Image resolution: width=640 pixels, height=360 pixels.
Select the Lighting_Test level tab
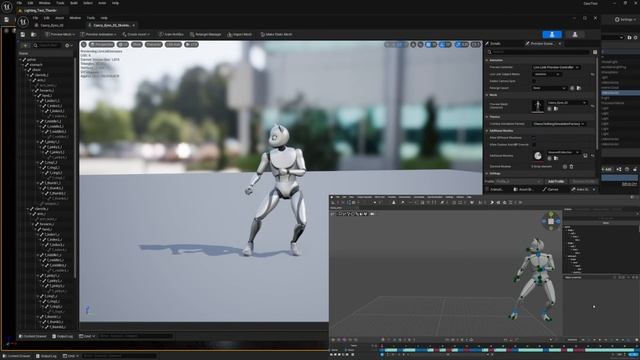pos(40,10)
